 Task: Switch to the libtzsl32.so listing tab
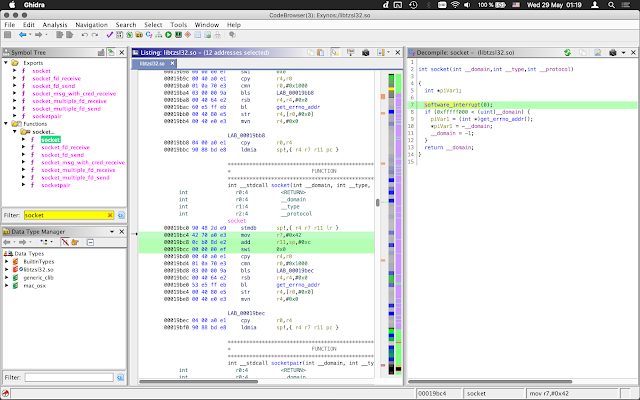pyautogui.click(x=152, y=61)
